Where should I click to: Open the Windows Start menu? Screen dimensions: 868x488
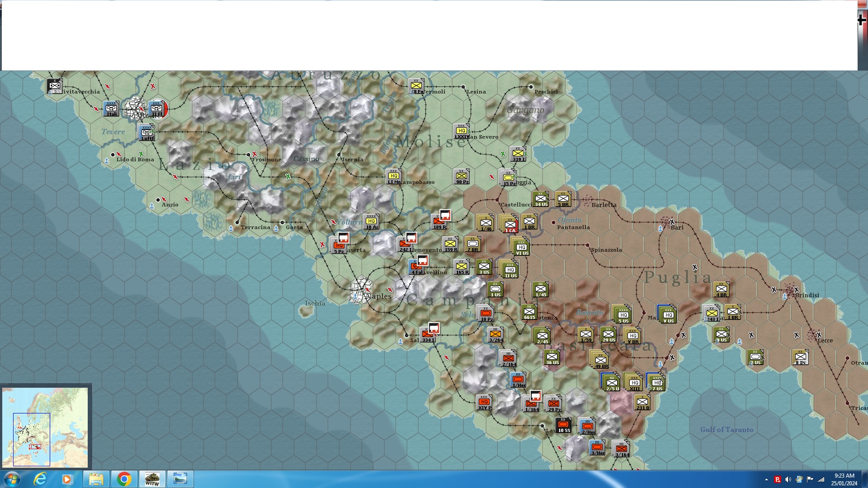[x=11, y=479]
